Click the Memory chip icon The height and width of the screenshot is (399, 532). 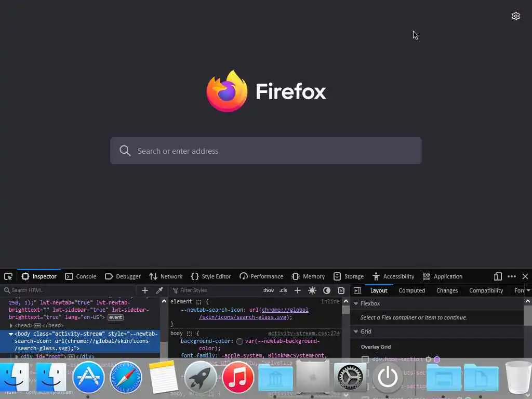click(x=296, y=276)
